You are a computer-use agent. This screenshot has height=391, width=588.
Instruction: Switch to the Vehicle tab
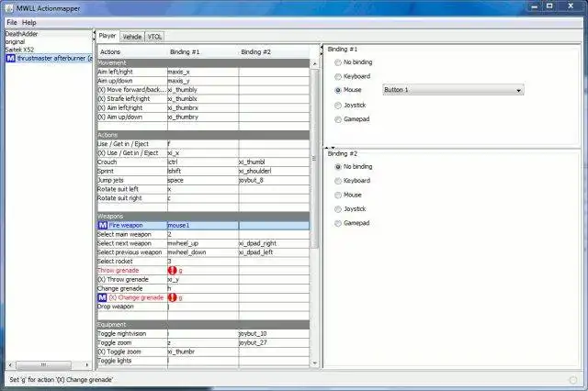[x=132, y=37]
